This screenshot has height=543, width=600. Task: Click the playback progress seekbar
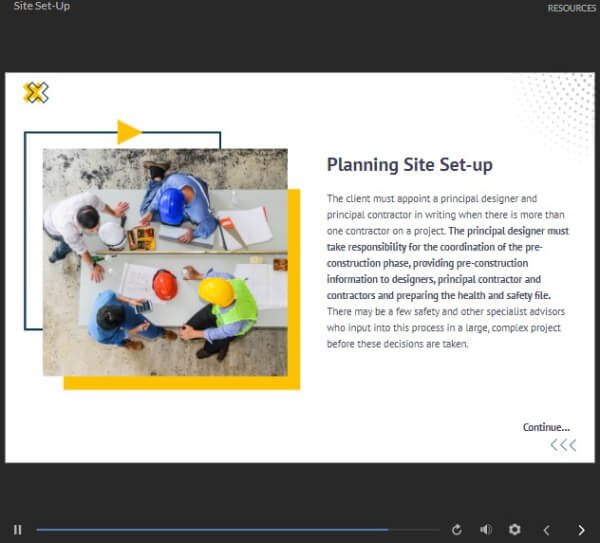click(238, 530)
